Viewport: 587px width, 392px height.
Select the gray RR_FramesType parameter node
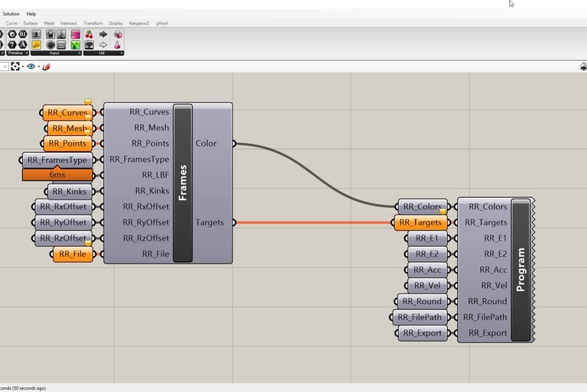pos(57,160)
